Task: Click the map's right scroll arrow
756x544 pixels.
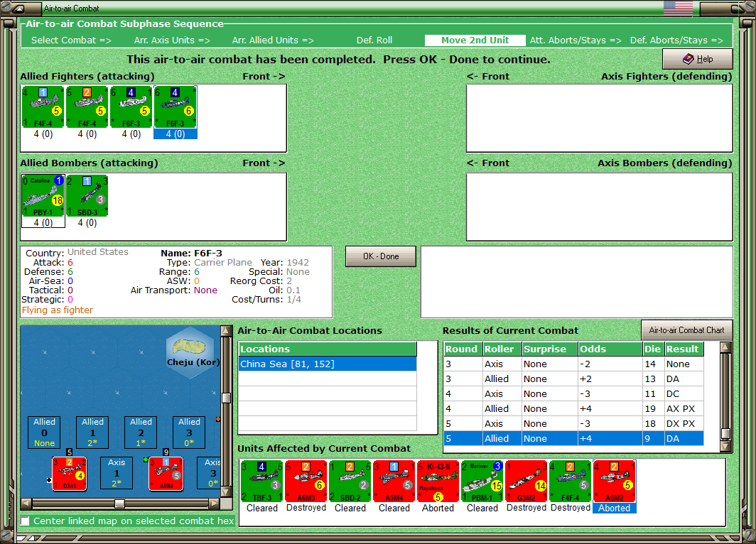Action: pos(215,504)
